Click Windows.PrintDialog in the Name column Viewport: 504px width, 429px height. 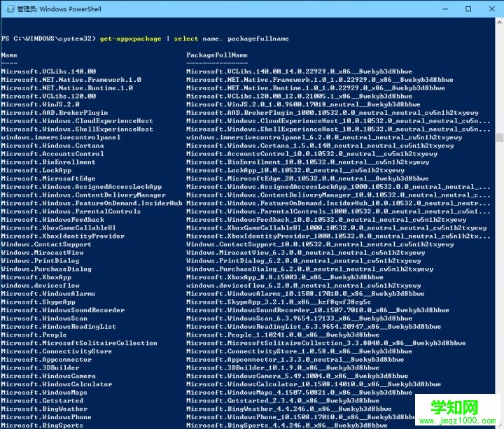40,261
